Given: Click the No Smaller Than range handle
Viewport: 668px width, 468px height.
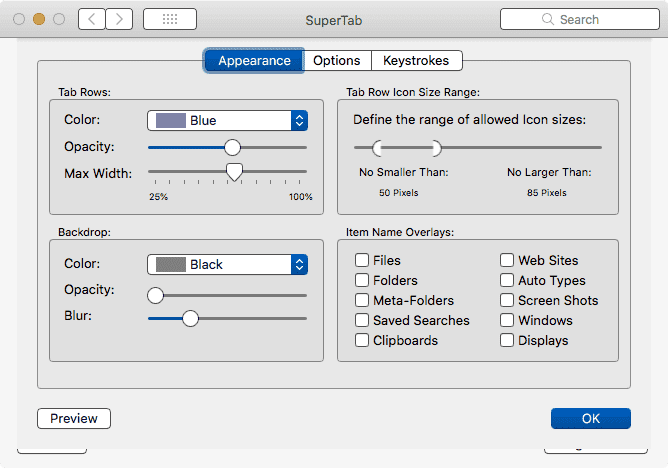Looking at the screenshot, I should [x=377, y=148].
